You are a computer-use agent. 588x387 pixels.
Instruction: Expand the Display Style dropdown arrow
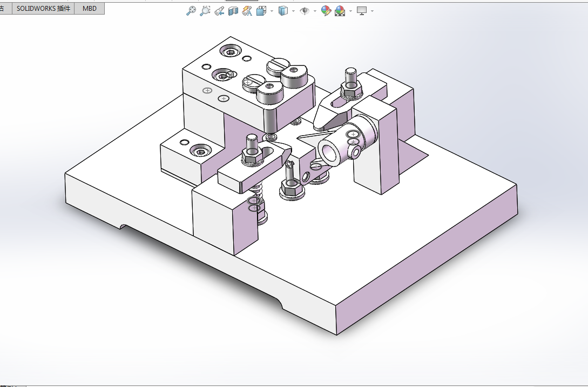point(293,11)
